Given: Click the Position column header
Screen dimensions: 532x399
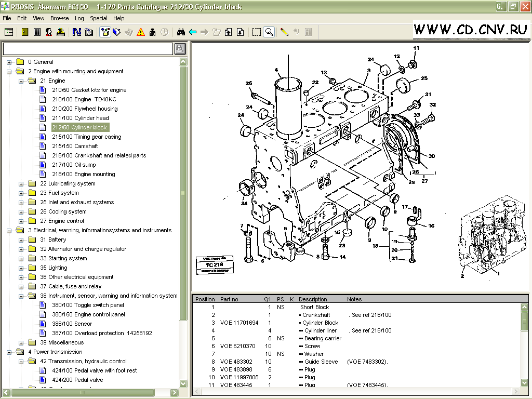Looking at the screenshot, I should (x=205, y=299).
